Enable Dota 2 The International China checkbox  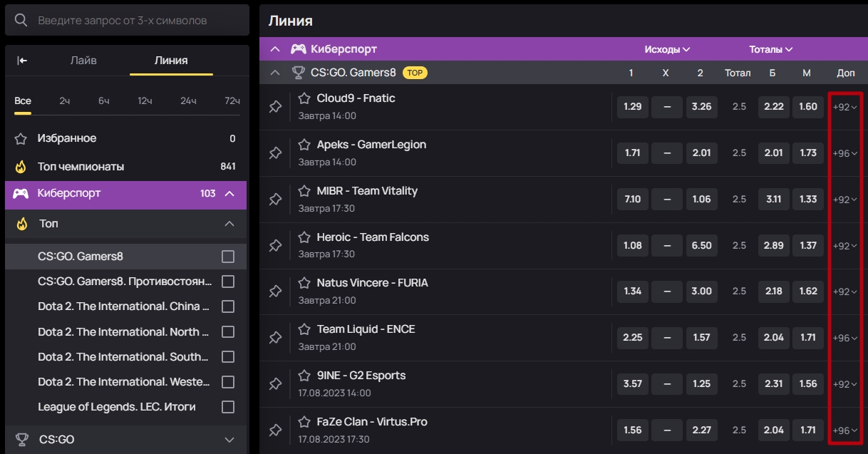(228, 306)
